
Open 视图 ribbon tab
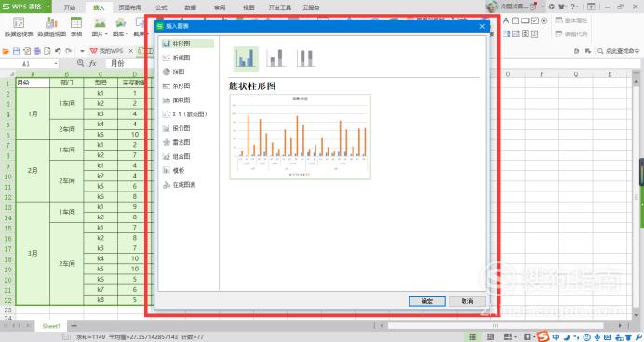[248, 7]
